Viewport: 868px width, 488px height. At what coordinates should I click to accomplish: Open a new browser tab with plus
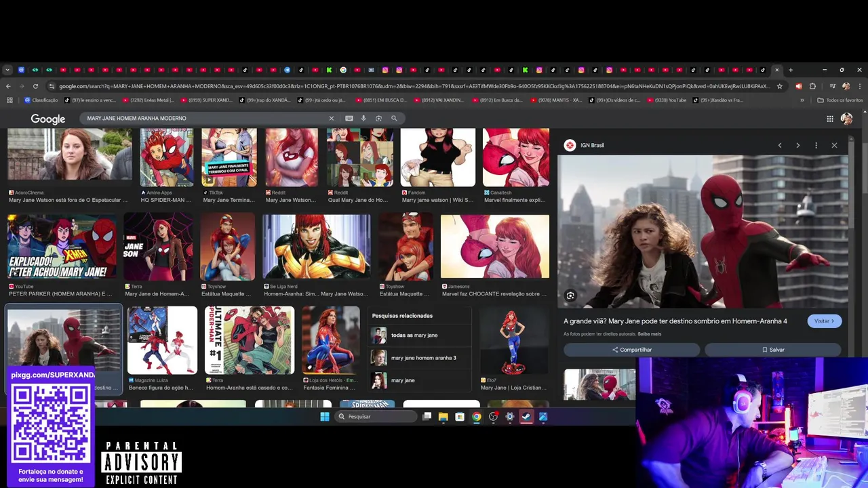[791, 70]
